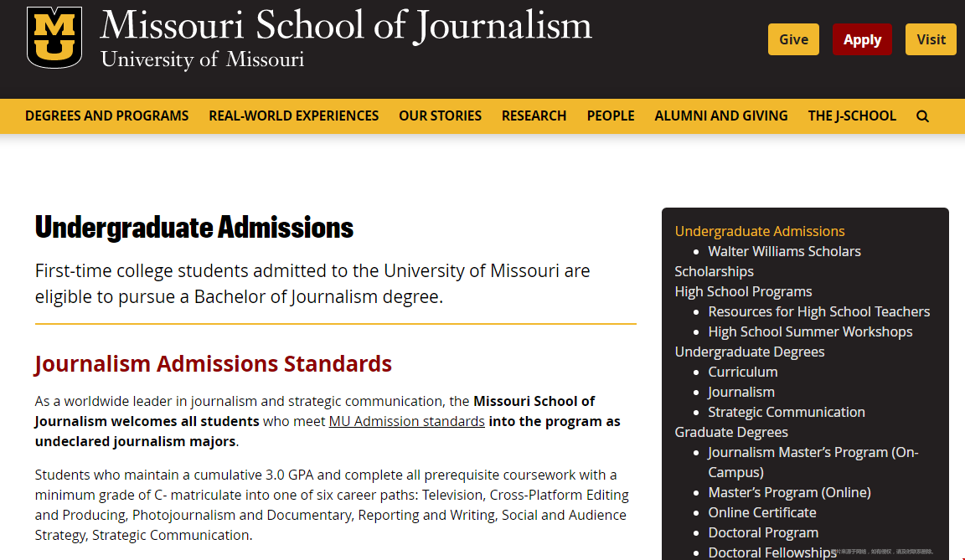Select Strategic Communication sidebar link

786,412
